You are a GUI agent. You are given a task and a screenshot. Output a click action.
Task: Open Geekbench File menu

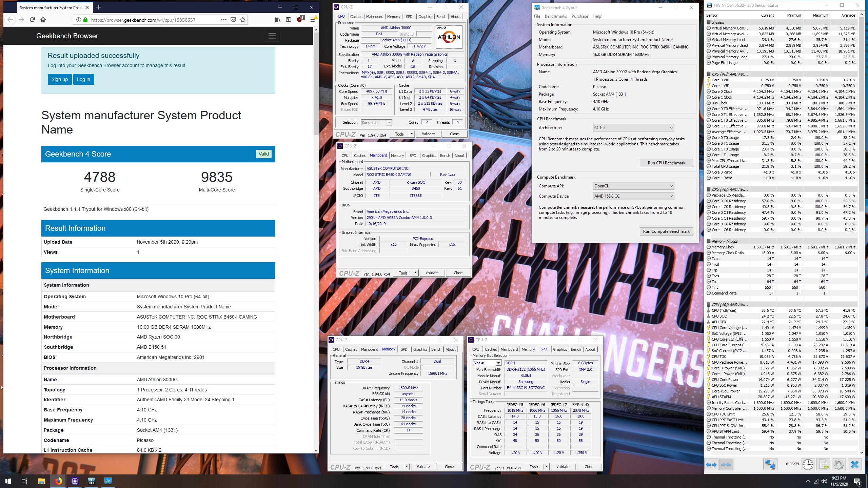click(x=537, y=16)
